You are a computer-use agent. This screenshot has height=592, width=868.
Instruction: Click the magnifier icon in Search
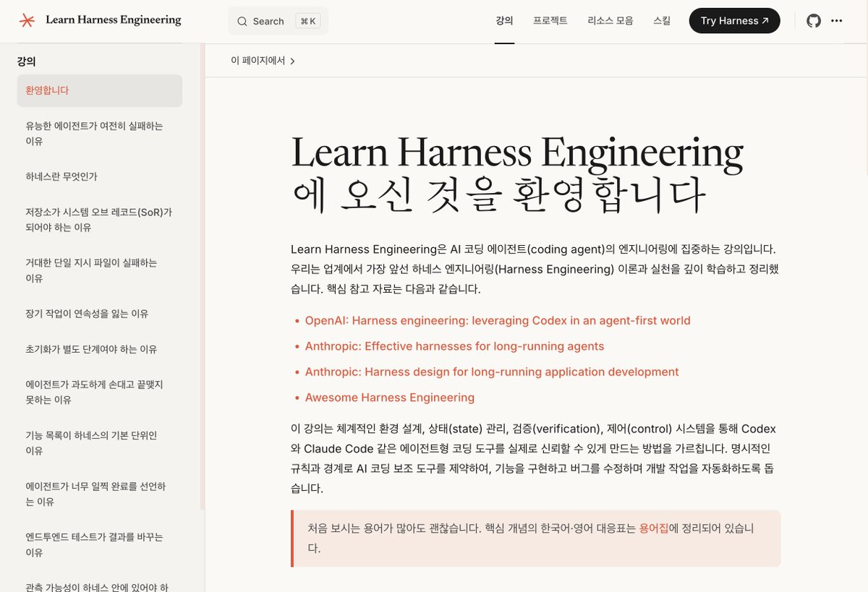click(x=242, y=22)
